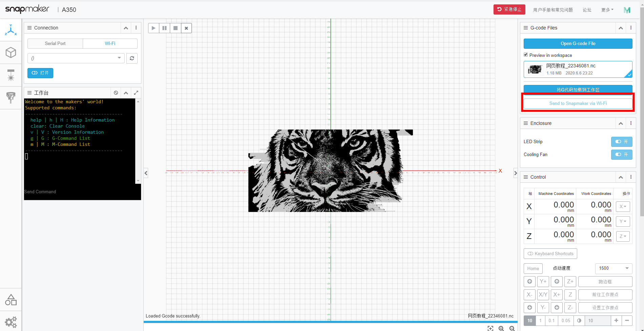Select the custom step half-circle option

click(579, 321)
